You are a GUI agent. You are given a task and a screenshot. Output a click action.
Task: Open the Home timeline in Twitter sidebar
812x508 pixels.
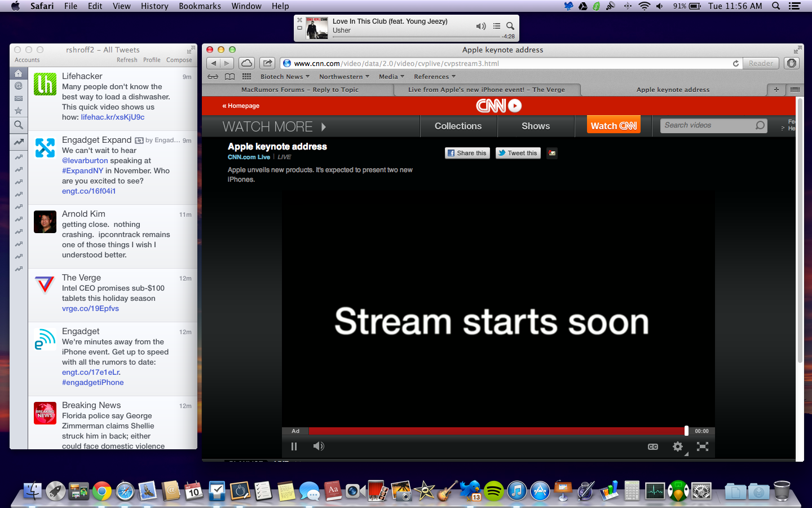(x=19, y=74)
